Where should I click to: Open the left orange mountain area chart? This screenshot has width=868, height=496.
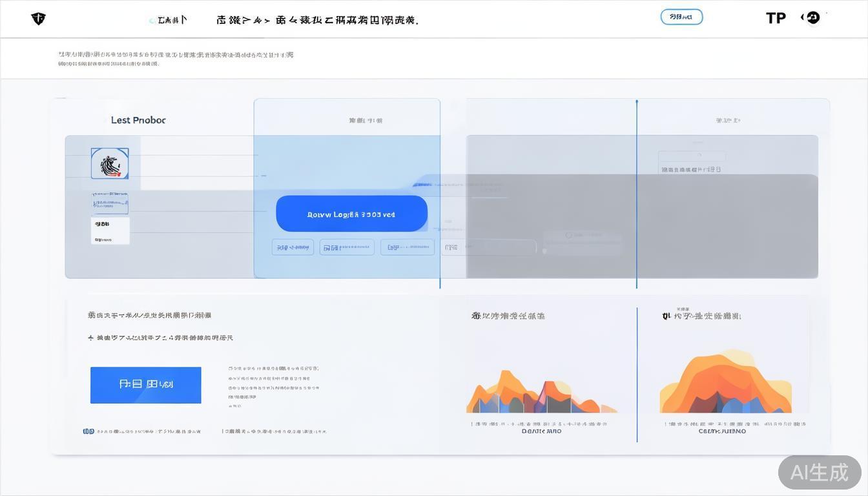tap(541, 393)
